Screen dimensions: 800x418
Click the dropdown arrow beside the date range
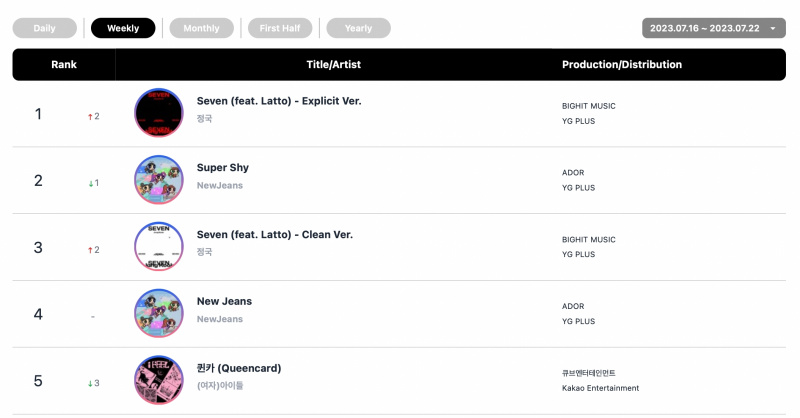pyautogui.click(x=773, y=29)
